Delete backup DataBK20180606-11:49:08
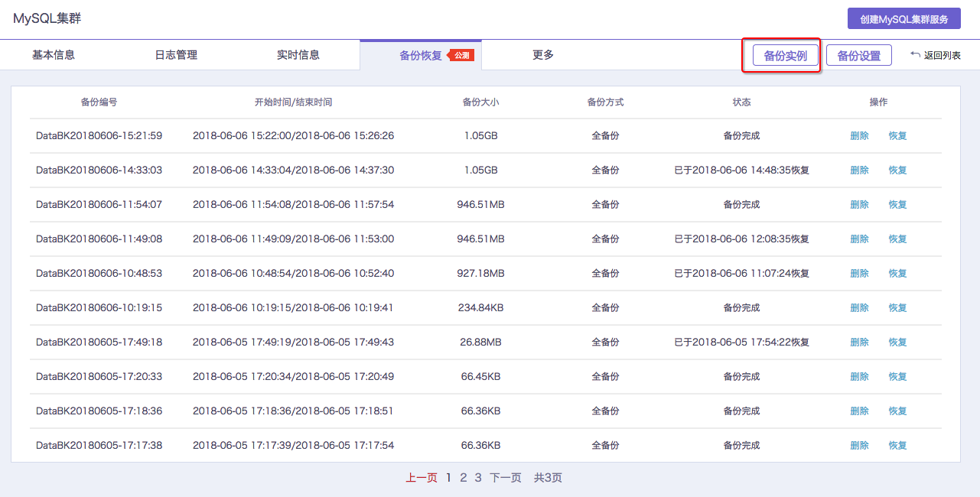 860,239
